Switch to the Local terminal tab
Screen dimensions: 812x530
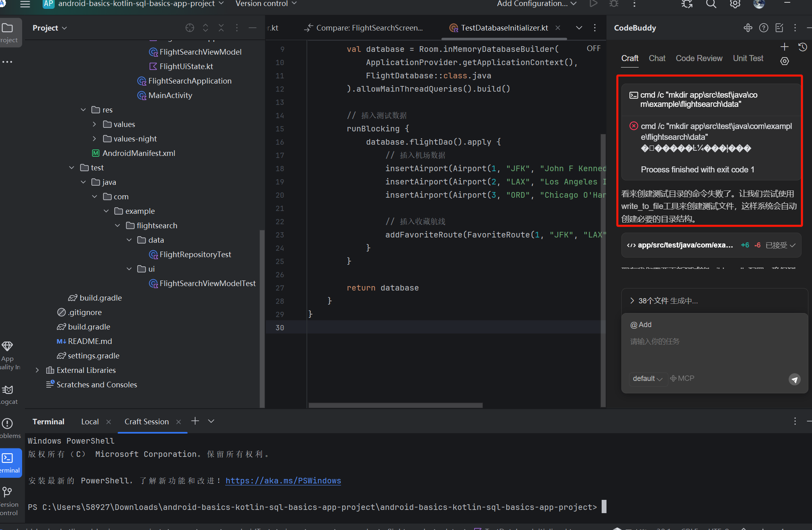[x=90, y=422]
